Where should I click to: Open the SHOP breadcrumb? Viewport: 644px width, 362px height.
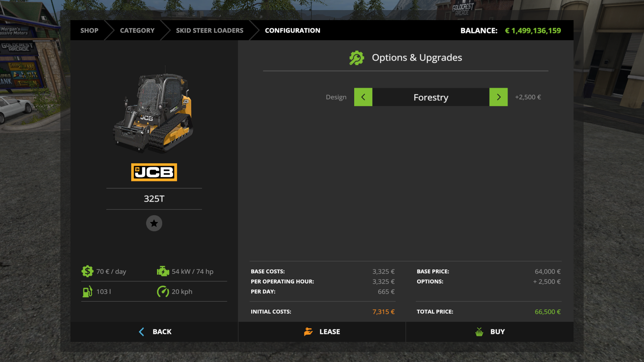point(89,31)
